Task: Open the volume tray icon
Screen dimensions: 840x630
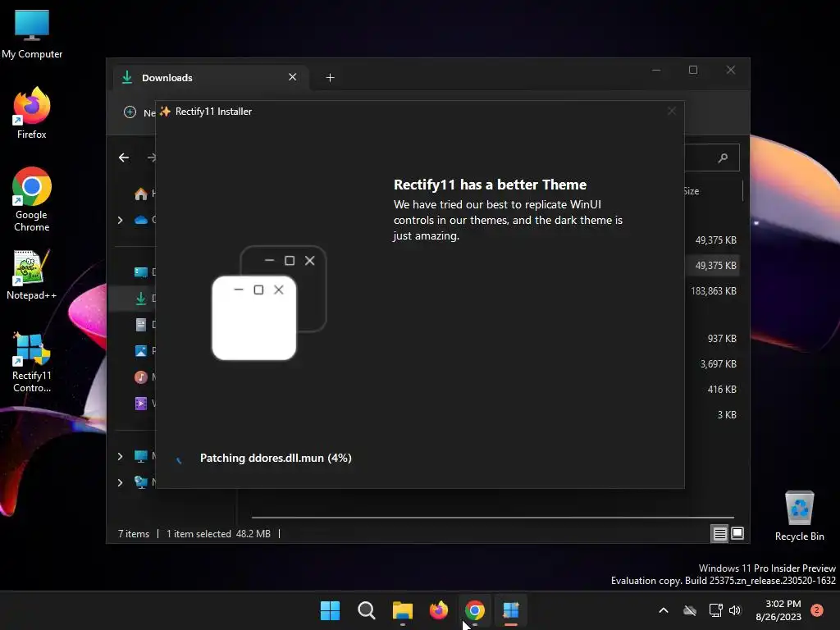Action: (735, 610)
